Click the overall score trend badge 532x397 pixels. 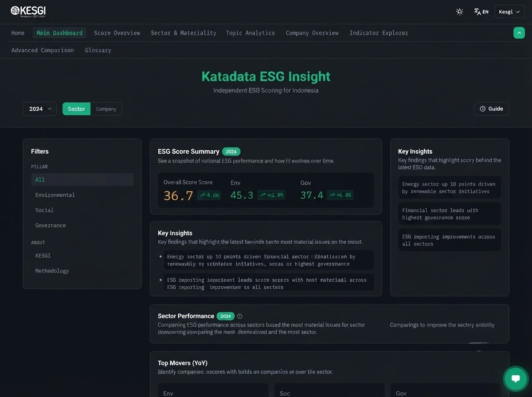(209, 195)
